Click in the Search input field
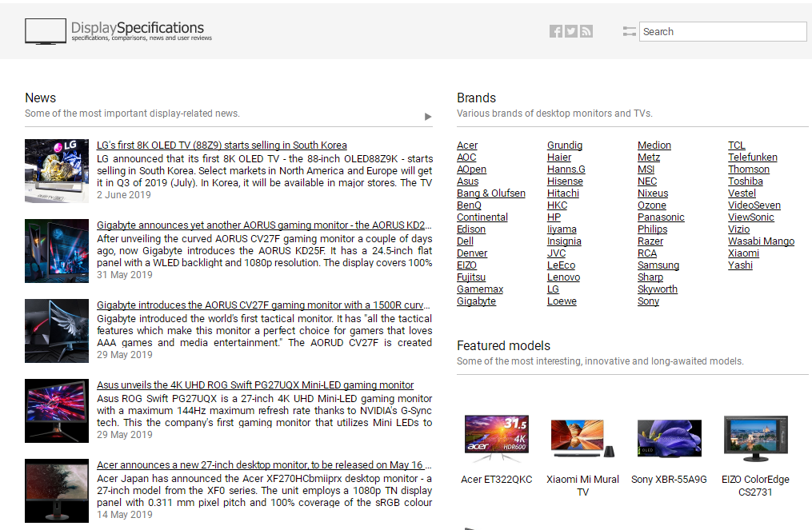812x530 pixels. [723, 31]
